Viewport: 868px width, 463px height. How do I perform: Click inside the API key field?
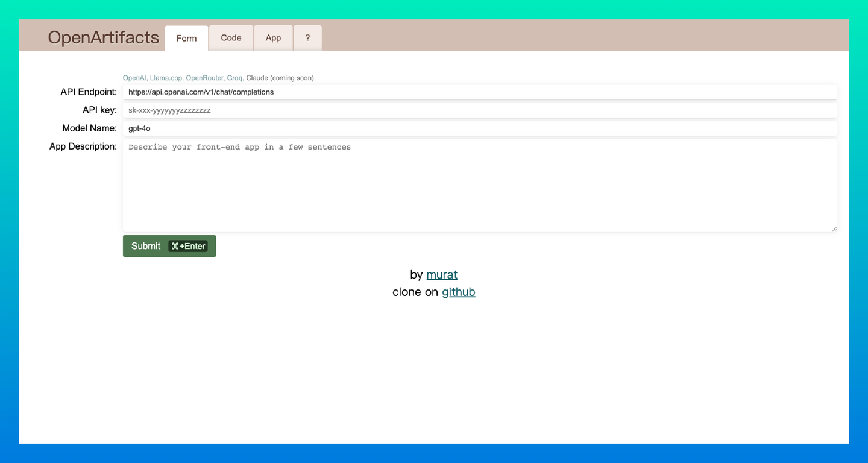point(422,110)
